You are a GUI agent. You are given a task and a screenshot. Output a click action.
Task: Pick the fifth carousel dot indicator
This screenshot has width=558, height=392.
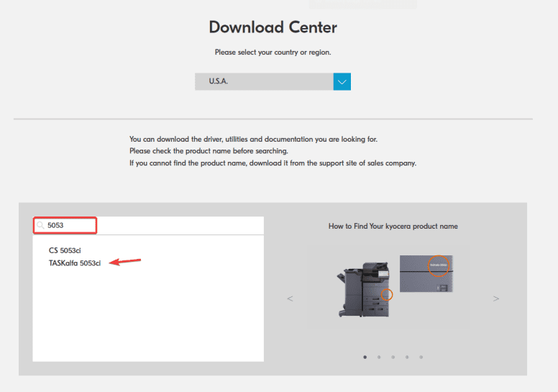421,357
